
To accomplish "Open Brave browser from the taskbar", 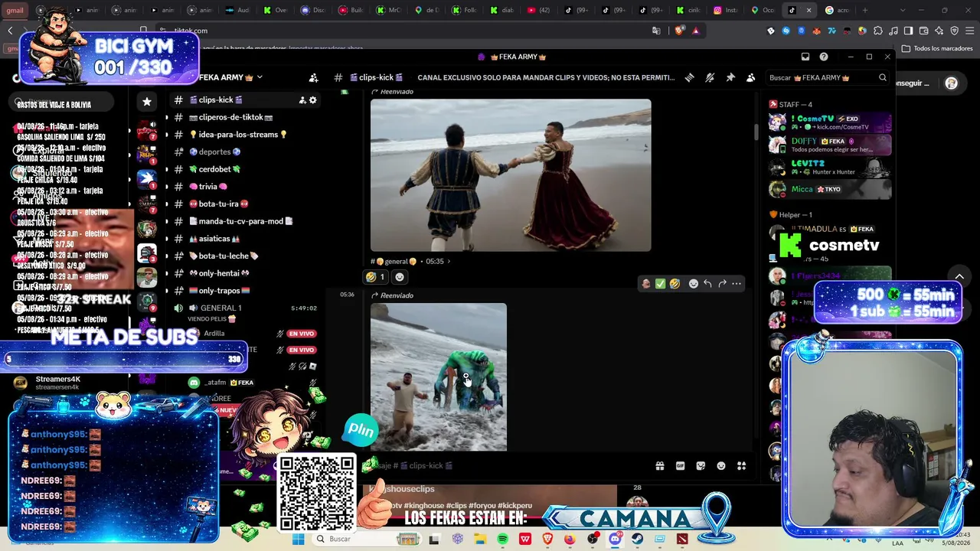I will (x=547, y=540).
